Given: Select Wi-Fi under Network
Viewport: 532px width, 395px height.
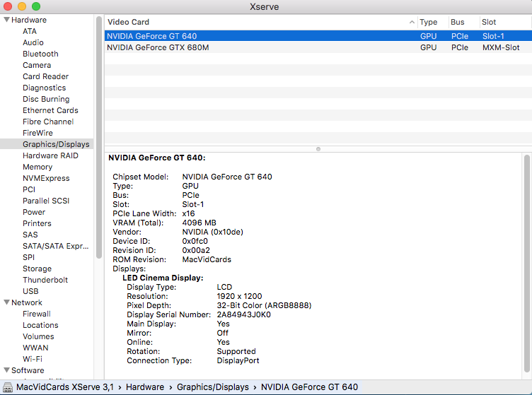Looking at the screenshot, I should click(x=33, y=359).
